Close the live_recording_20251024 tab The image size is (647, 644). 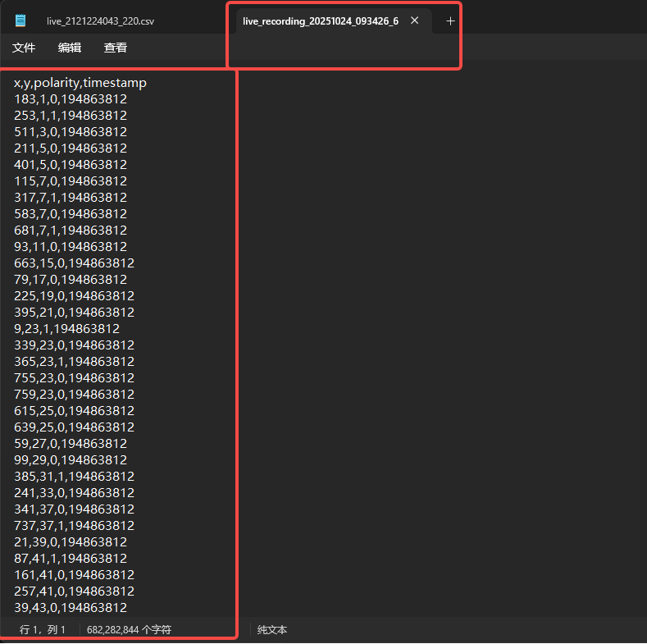click(415, 21)
